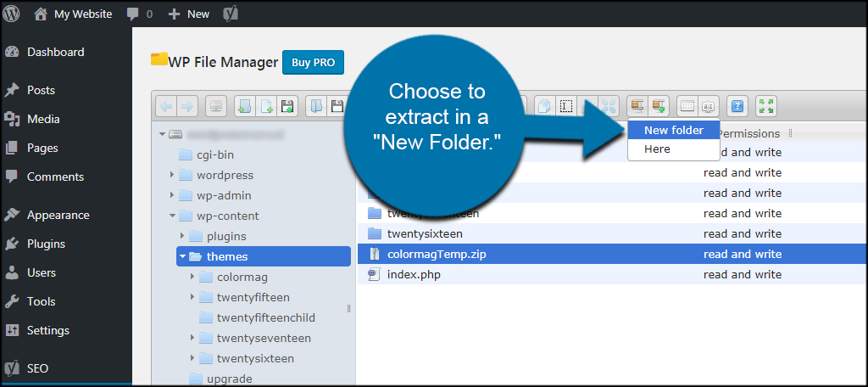This screenshot has height=387, width=868.
Task: Create a new folder using toolbar icon
Action: (x=244, y=106)
